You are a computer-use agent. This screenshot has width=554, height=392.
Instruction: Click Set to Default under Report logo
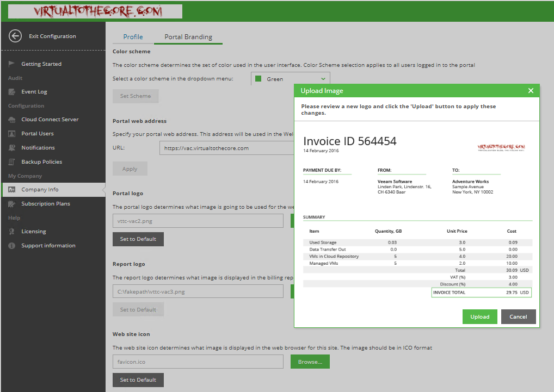[138, 310]
